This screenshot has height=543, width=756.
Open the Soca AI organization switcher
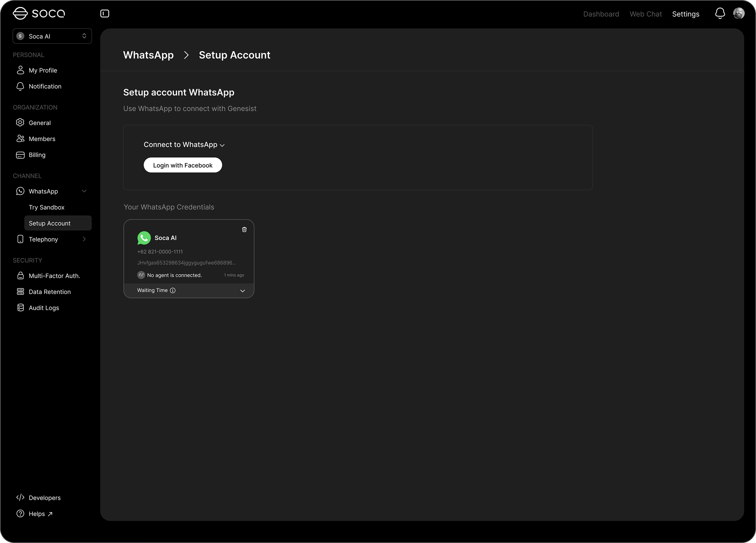(x=52, y=36)
